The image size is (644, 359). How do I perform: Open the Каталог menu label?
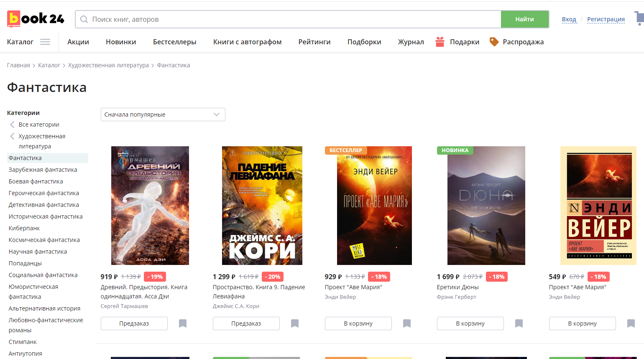[20, 42]
